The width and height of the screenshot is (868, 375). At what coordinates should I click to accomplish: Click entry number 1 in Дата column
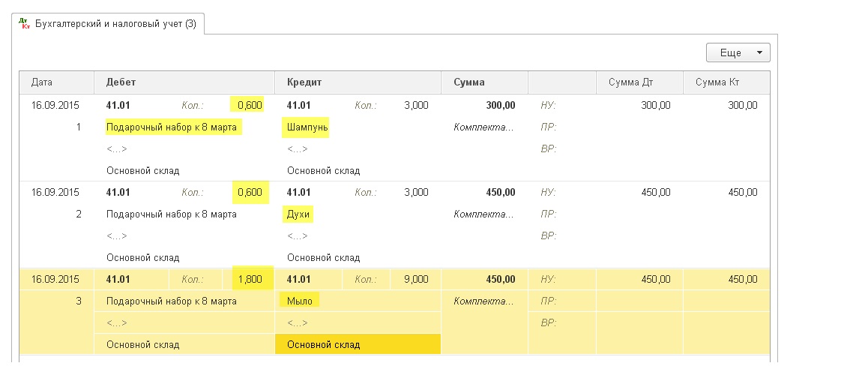(x=79, y=127)
